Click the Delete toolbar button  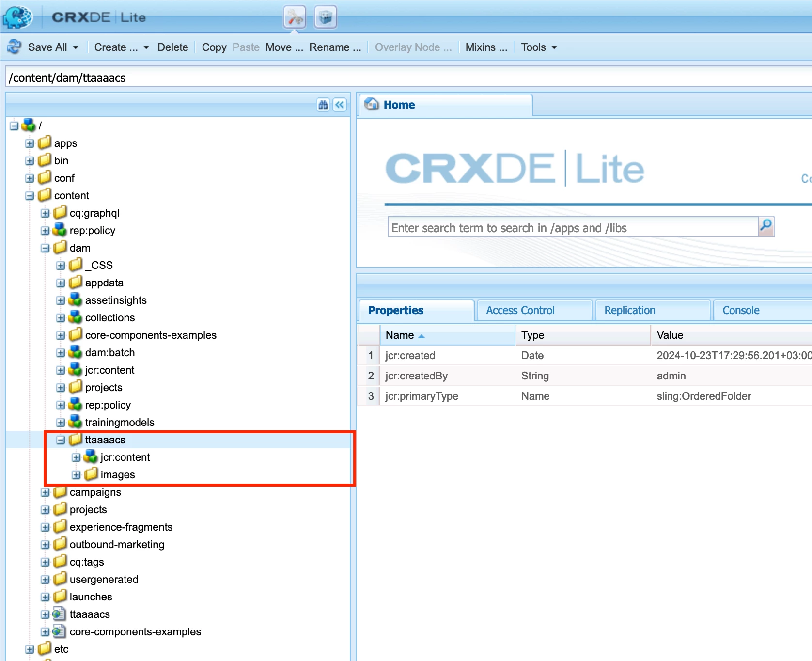click(x=173, y=47)
